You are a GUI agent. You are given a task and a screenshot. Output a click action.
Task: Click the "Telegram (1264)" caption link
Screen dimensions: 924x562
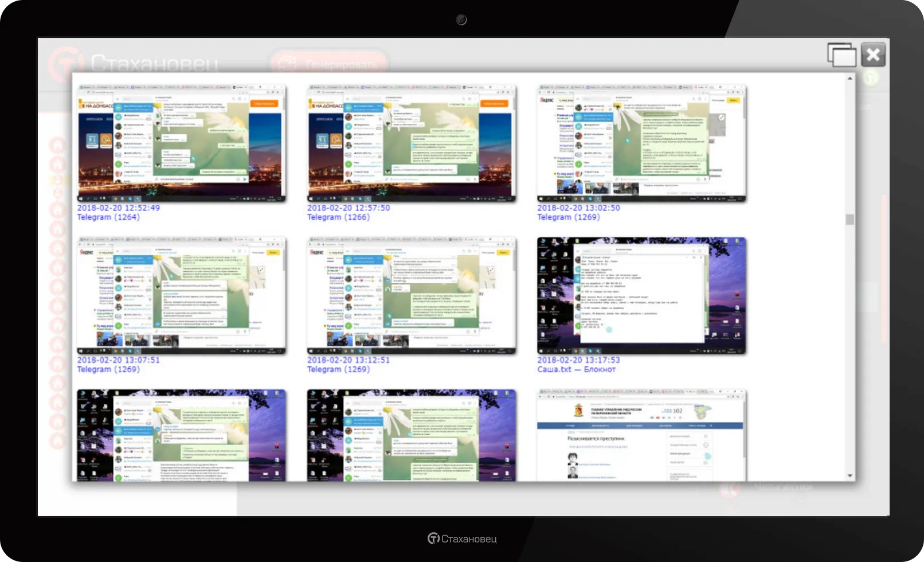click(x=108, y=217)
